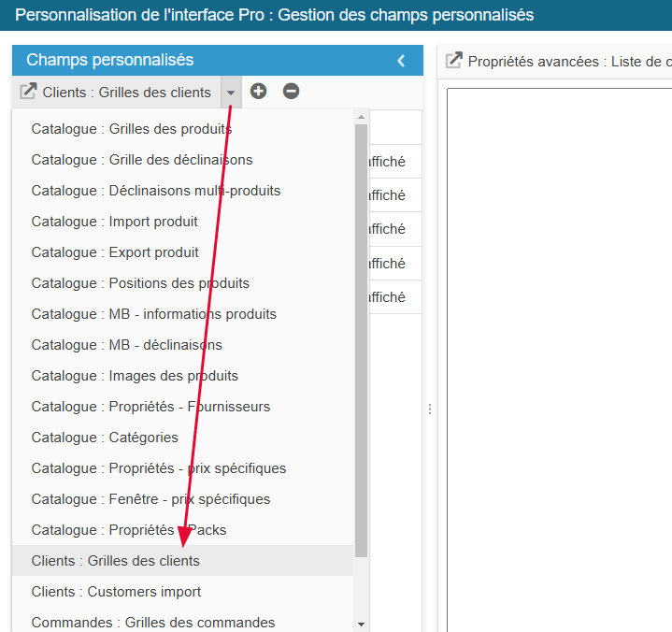Click the plus icon to add field
This screenshot has height=632, width=672.
259,92
